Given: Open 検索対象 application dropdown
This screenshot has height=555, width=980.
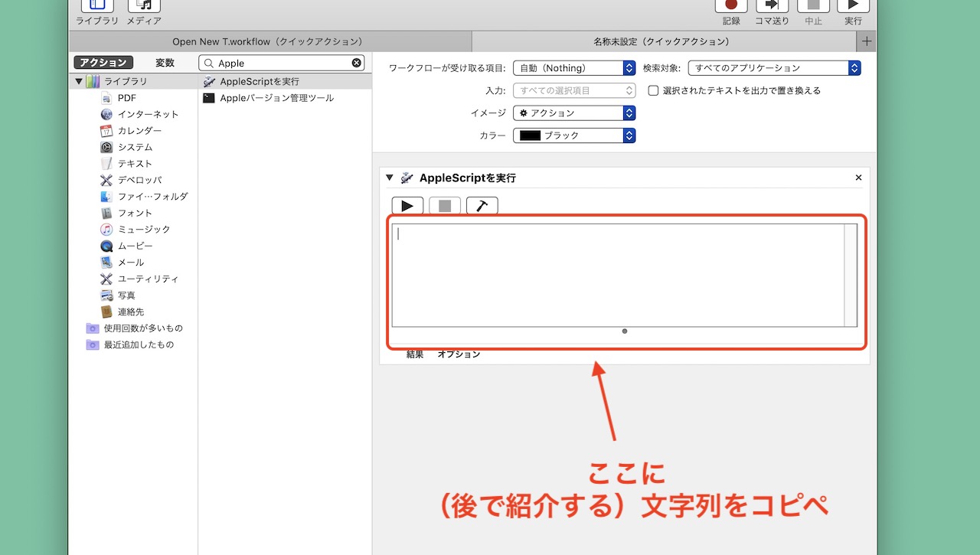Looking at the screenshot, I should (x=774, y=68).
